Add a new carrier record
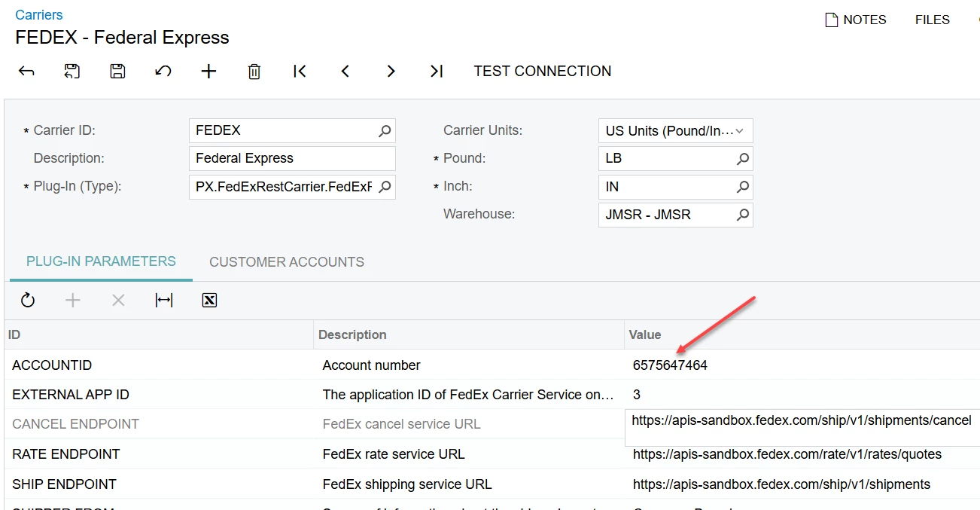Screen dimensions: 980x510 click(x=208, y=72)
